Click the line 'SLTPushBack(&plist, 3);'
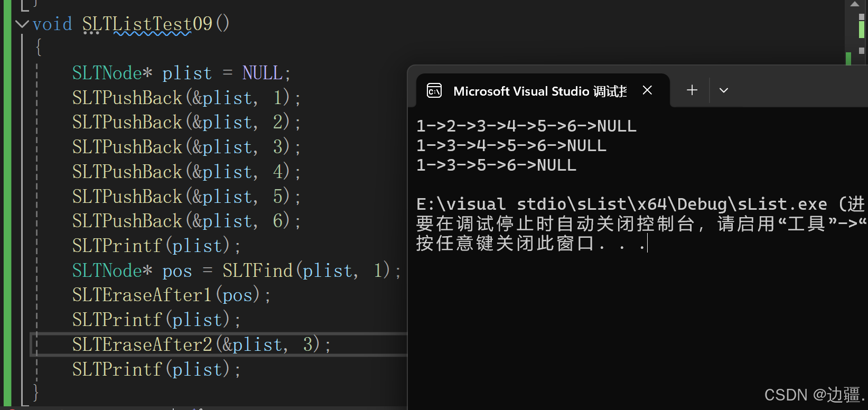This screenshot has width=868, height=410. tap(186, 147)
